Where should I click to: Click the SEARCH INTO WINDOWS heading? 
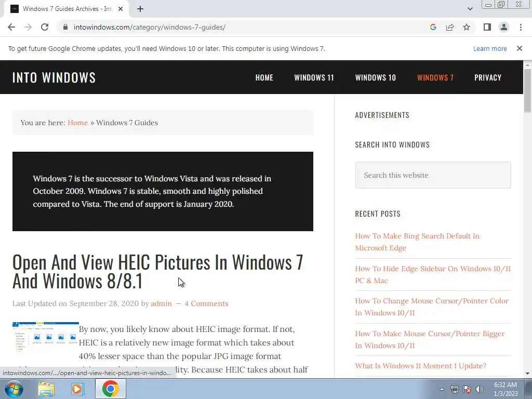tap(392, 144)
